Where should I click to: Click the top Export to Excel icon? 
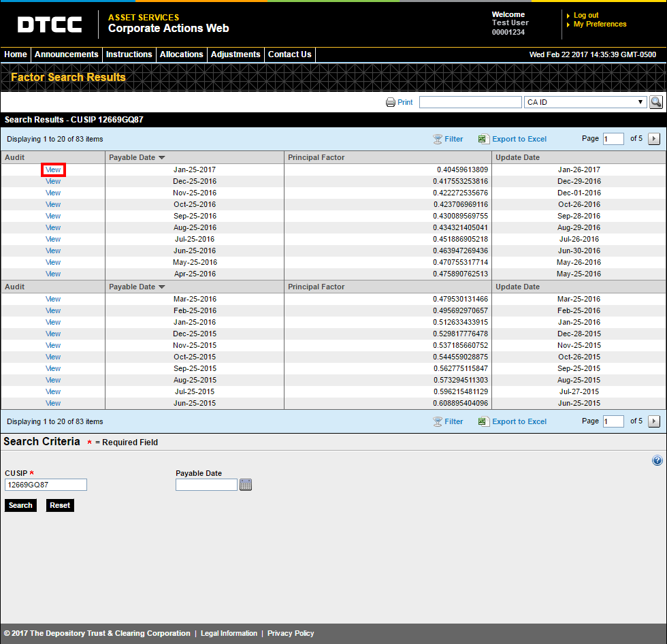click(483, 139)
